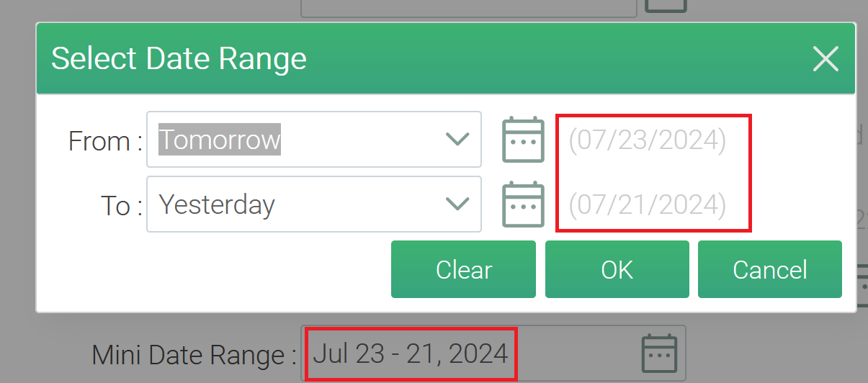Open the From date calendar picker icon

[x=522, y=139]
